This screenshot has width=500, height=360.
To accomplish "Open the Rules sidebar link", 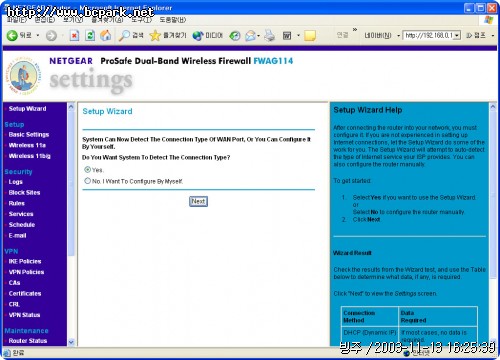I will pos(16,203).
